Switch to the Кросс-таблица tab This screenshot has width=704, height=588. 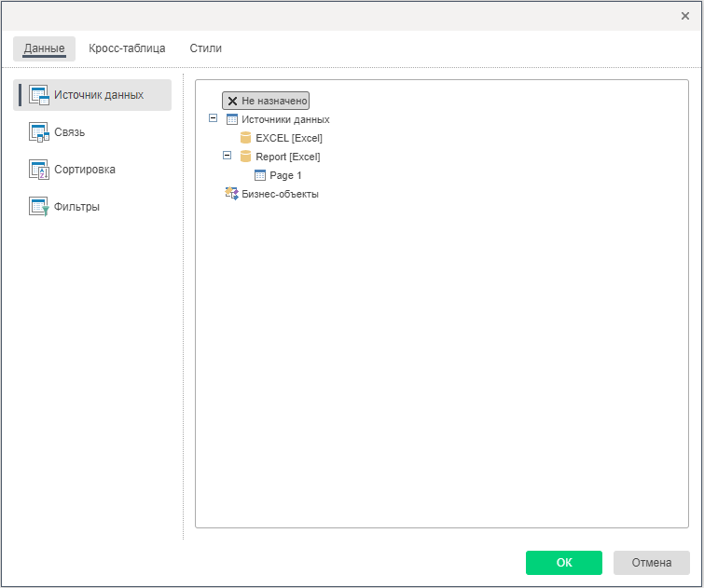pyautogui.click(x=127, y=48)
